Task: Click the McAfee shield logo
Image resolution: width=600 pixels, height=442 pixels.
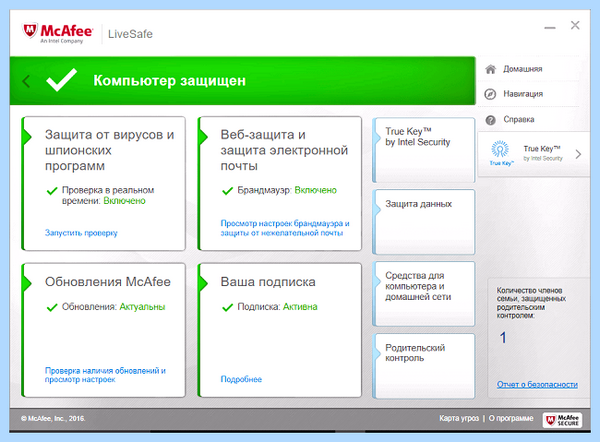Action: click(30, 31)
